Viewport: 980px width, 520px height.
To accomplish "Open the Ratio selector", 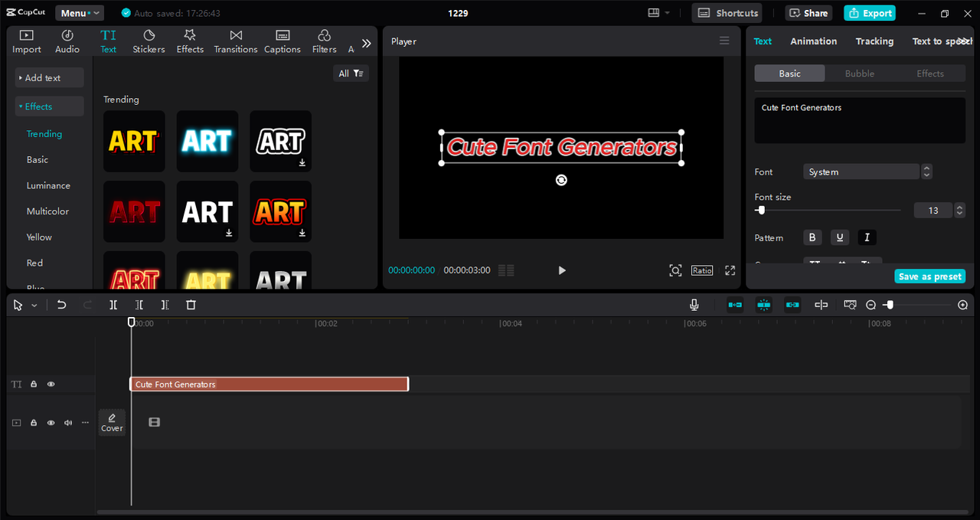I will click(x=702, y=270).
